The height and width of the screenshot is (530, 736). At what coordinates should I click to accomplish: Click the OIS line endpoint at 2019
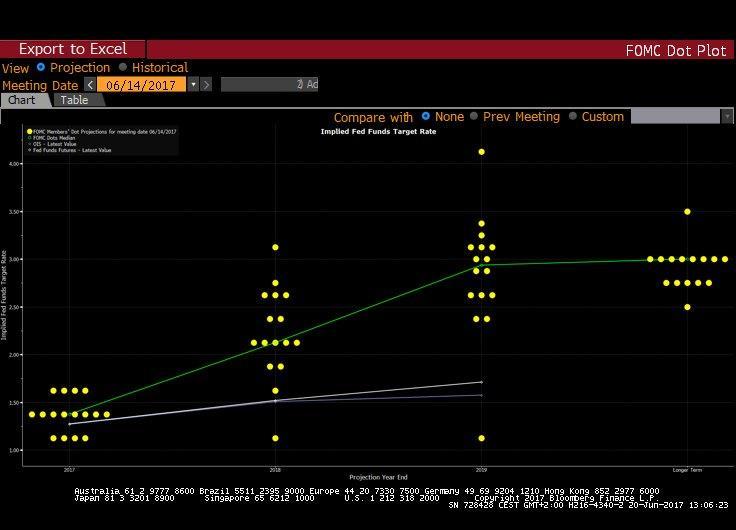[481, 395]
